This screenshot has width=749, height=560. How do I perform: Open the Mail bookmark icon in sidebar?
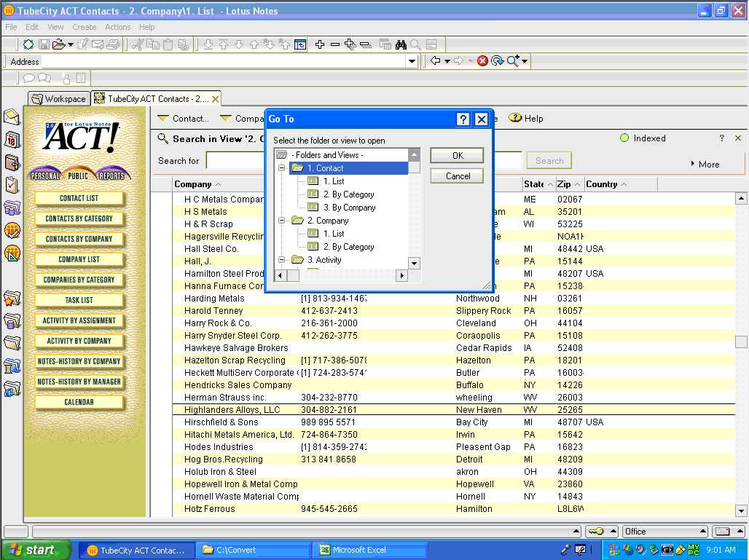pyautogui.click(x=12, y=117)
